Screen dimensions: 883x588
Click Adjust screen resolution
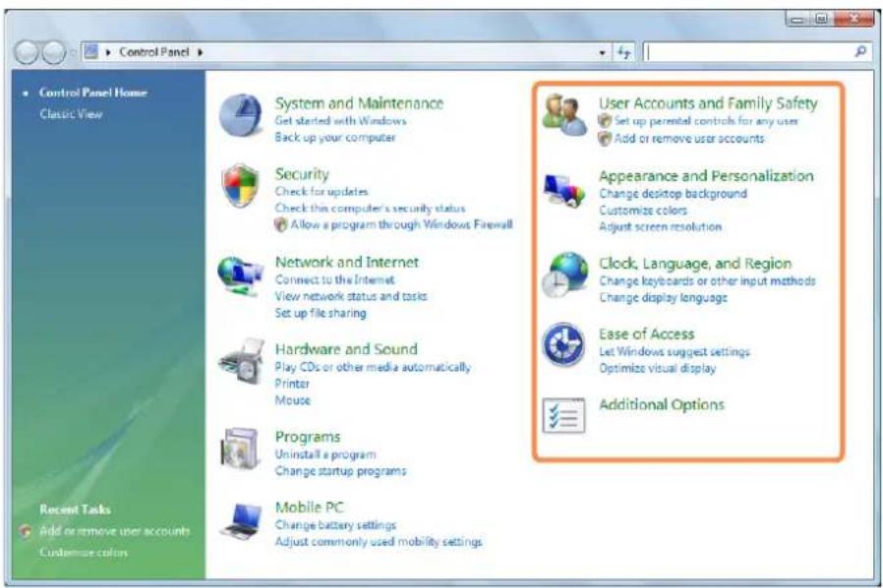660,227
